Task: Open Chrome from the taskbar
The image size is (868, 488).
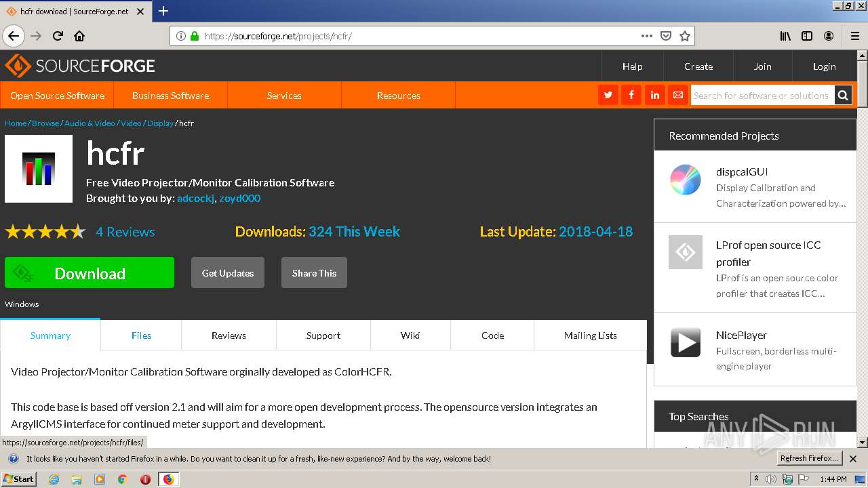Action: pos(123,479)
